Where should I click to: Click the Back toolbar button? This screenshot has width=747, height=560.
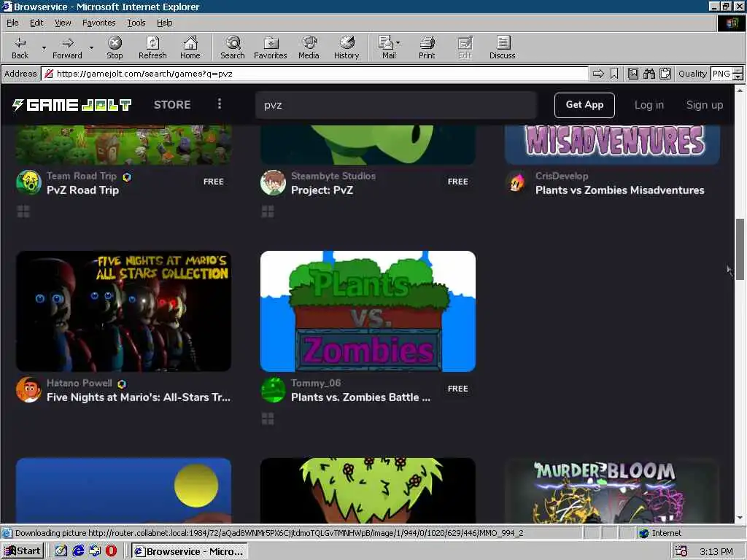point(20,47)
